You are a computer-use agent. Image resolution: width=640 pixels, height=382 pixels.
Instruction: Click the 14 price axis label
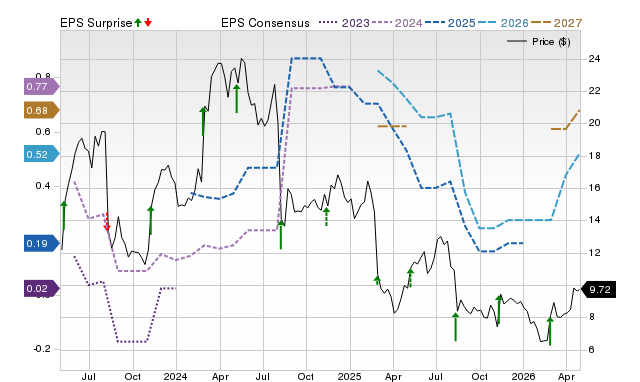click(x=594, y=220)
